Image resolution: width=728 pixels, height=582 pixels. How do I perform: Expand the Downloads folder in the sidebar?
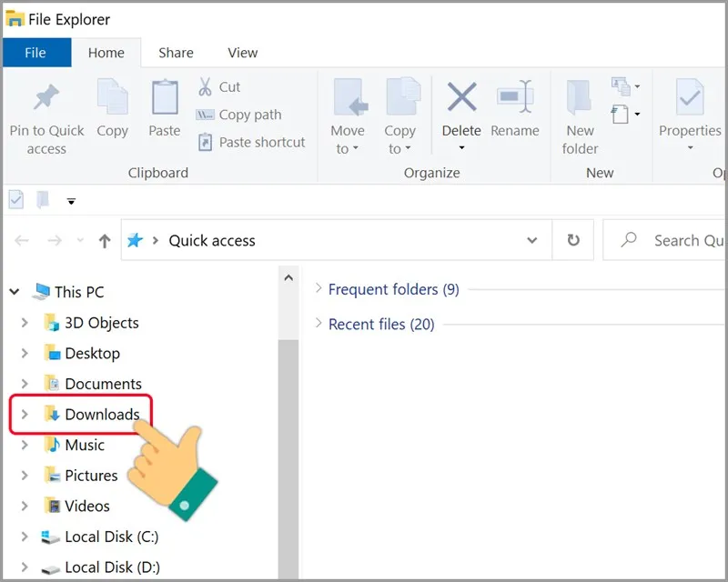tap(25, 414)
